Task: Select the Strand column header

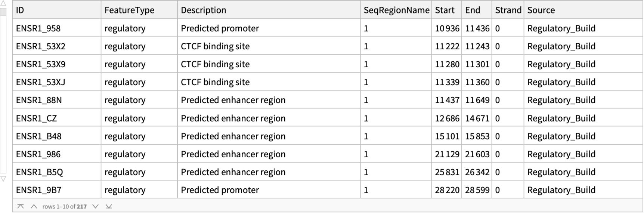Action: pos(508,10)
